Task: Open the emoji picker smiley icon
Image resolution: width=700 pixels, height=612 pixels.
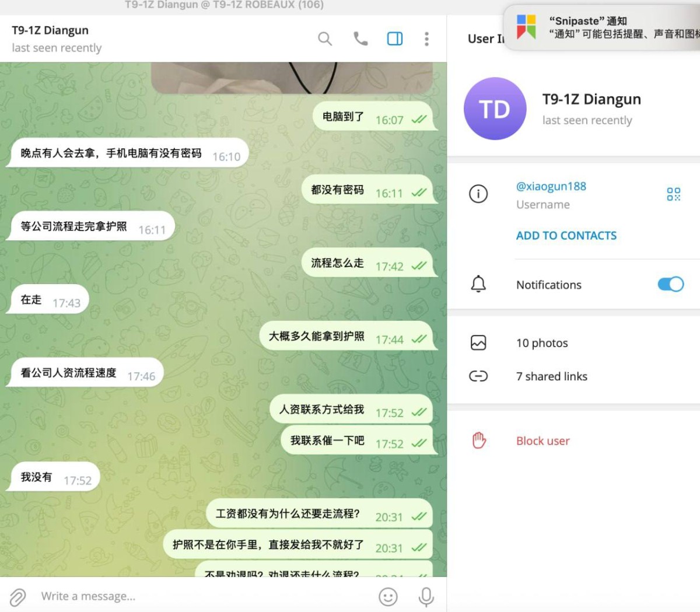Action: click(388, 597)
